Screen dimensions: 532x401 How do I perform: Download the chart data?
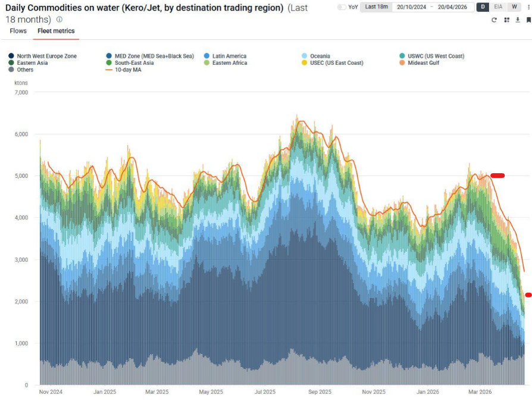tap(517, 20)
